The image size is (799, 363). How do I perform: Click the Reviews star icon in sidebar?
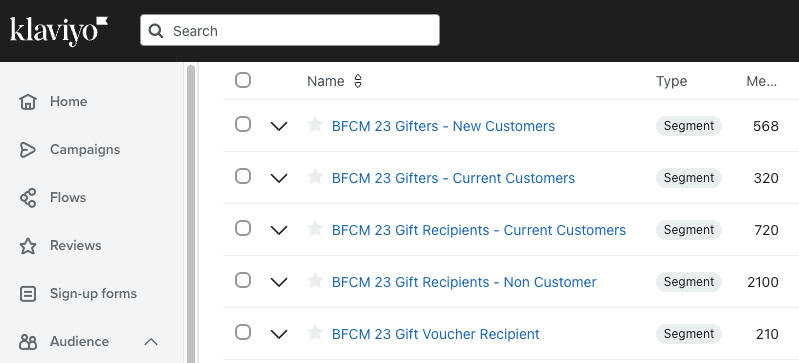tap(28, 246)
